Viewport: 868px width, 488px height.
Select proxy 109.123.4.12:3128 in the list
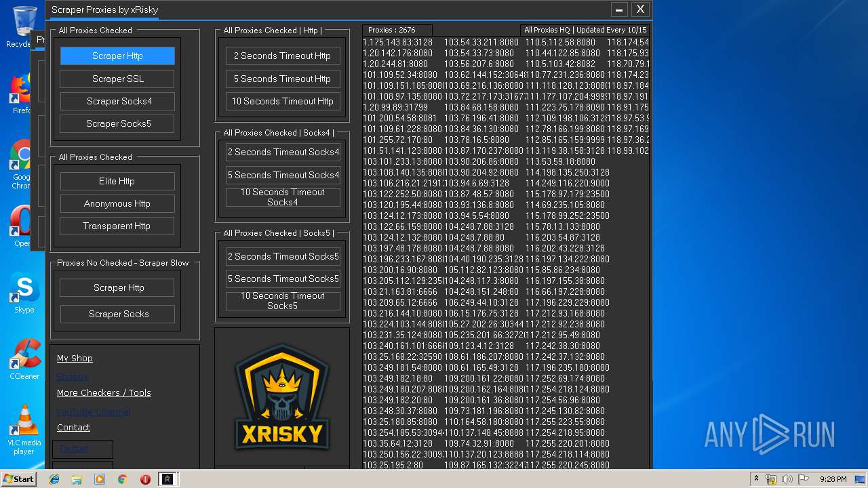(481, 346)
